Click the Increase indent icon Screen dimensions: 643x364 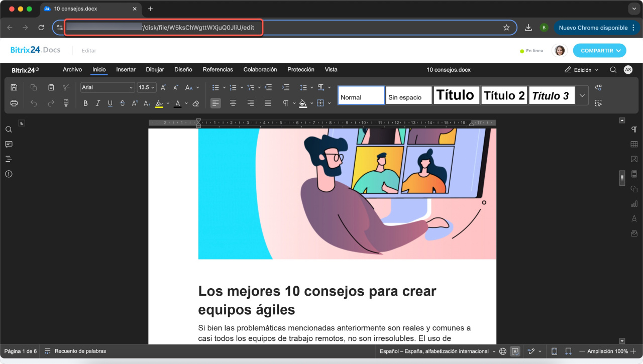click(x=285, y=87)
